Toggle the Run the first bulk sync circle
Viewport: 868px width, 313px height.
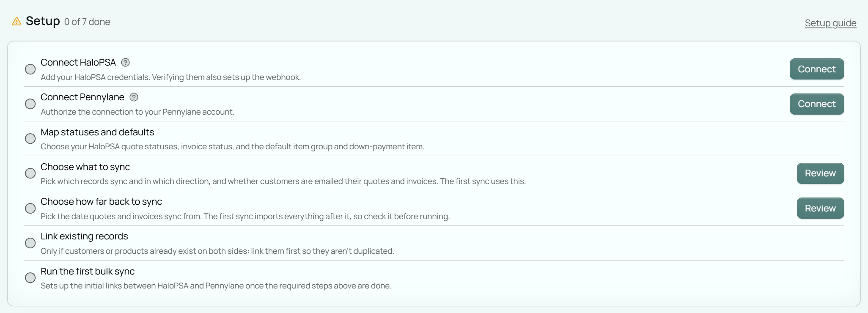(x=30, y=277)
